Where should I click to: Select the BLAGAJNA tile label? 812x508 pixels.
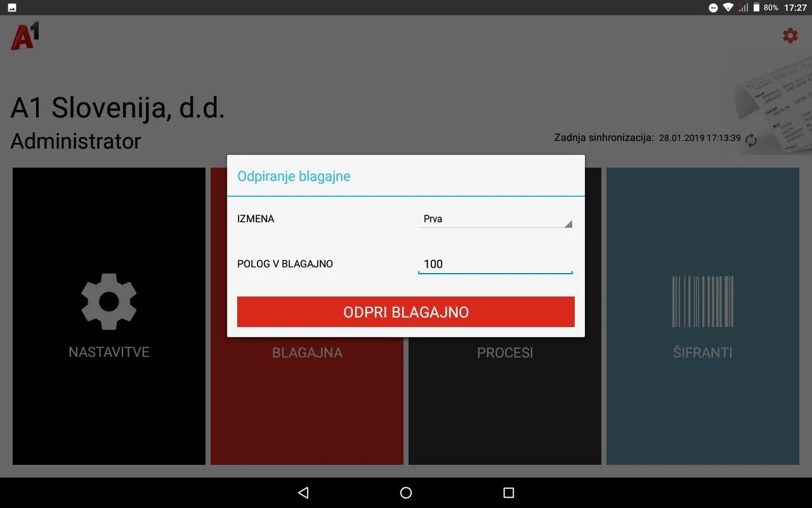[307, 353]
